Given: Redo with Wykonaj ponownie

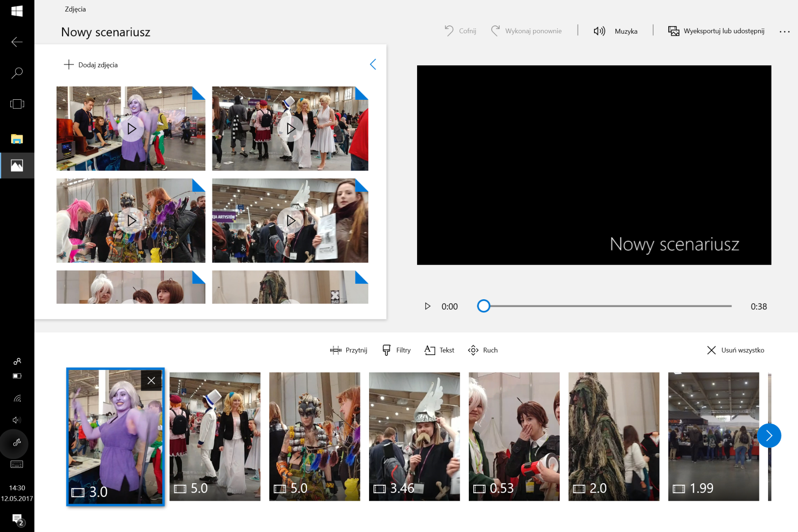Looking at the screenshot, I should (526, 31).
